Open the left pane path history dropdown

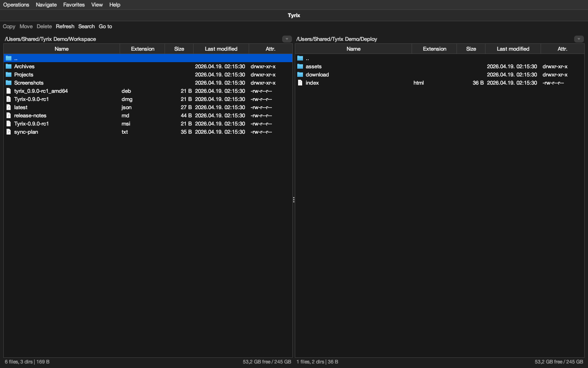tap(287, 39)
